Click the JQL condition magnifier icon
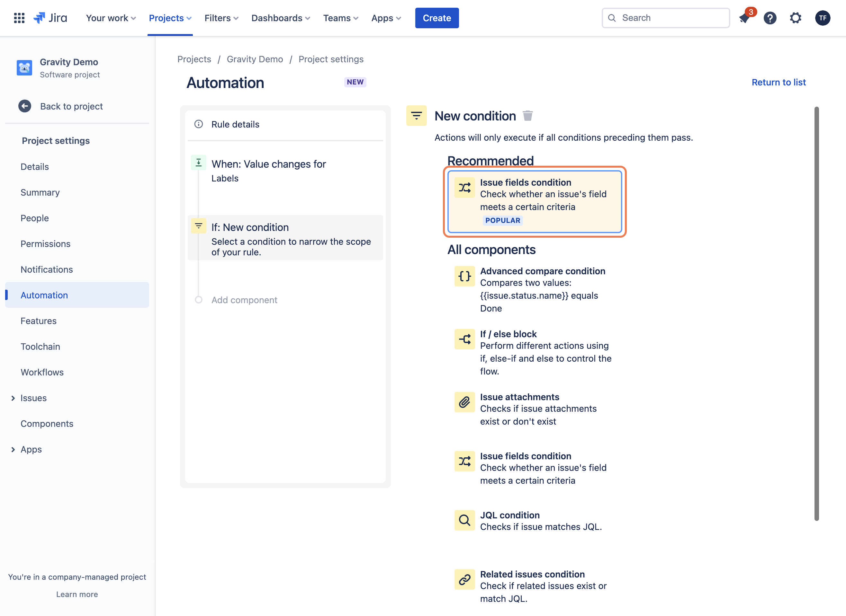 pyautogui.click(x=464, y=520)
